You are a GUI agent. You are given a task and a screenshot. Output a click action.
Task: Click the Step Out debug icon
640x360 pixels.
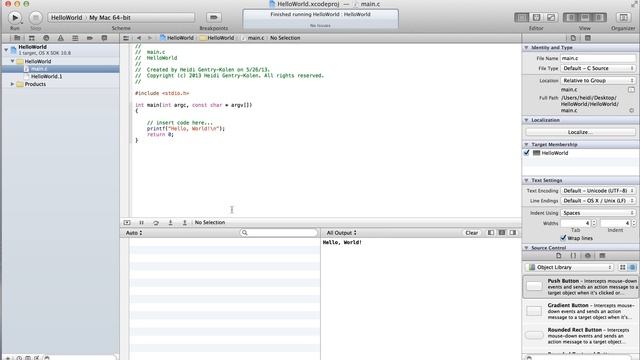tap(184, 222)
